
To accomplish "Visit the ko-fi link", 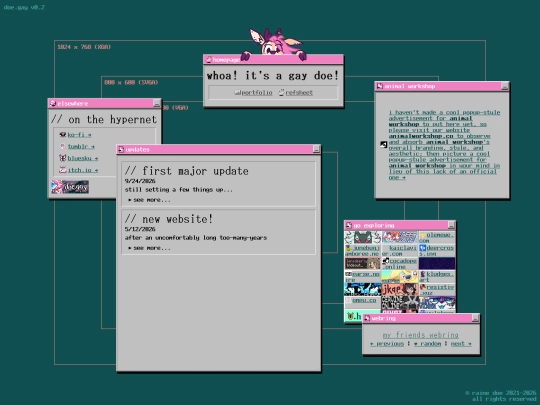I will (x=79, y=135).
